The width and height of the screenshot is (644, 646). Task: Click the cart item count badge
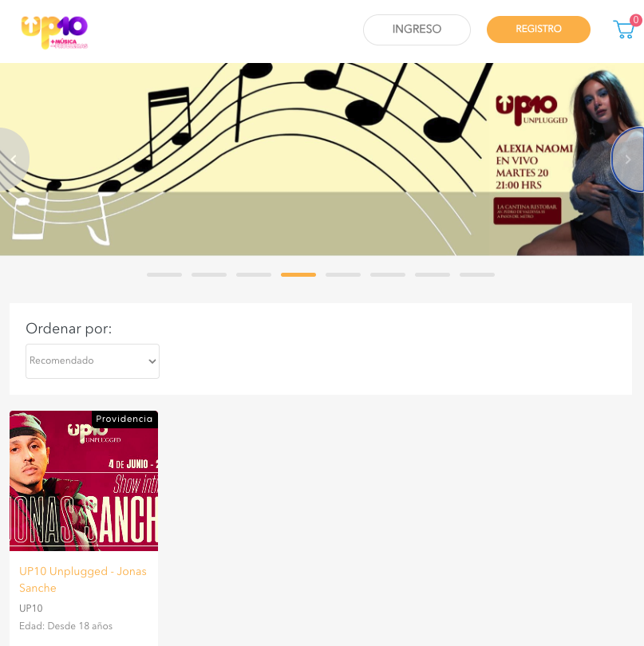(636, 20)
